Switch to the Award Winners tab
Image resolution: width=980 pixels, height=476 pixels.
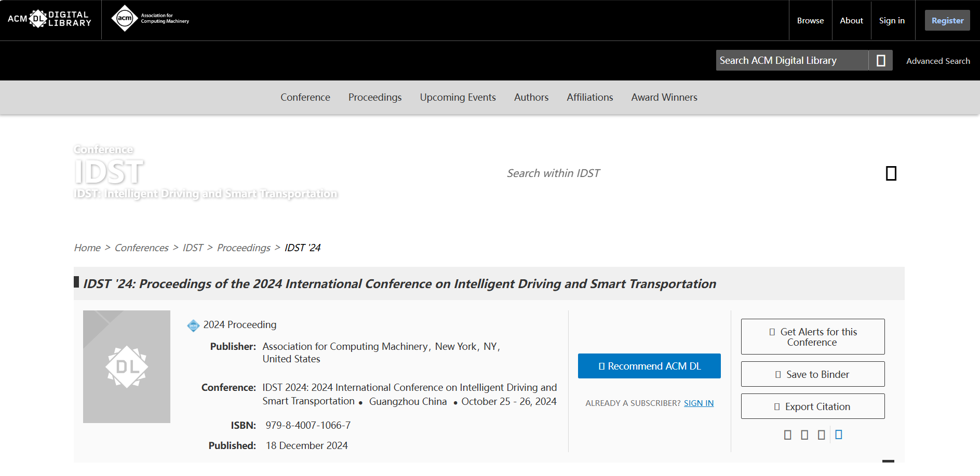point(664,98)
